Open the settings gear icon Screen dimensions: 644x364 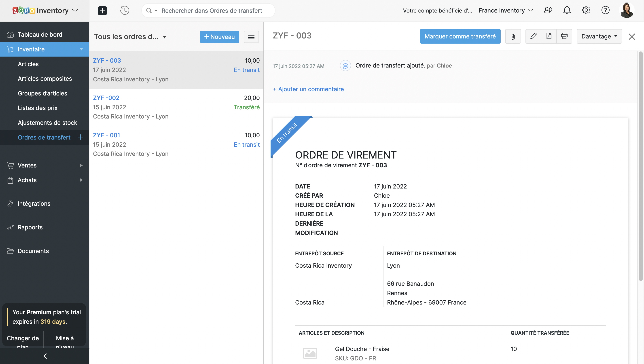coord(586,10)
